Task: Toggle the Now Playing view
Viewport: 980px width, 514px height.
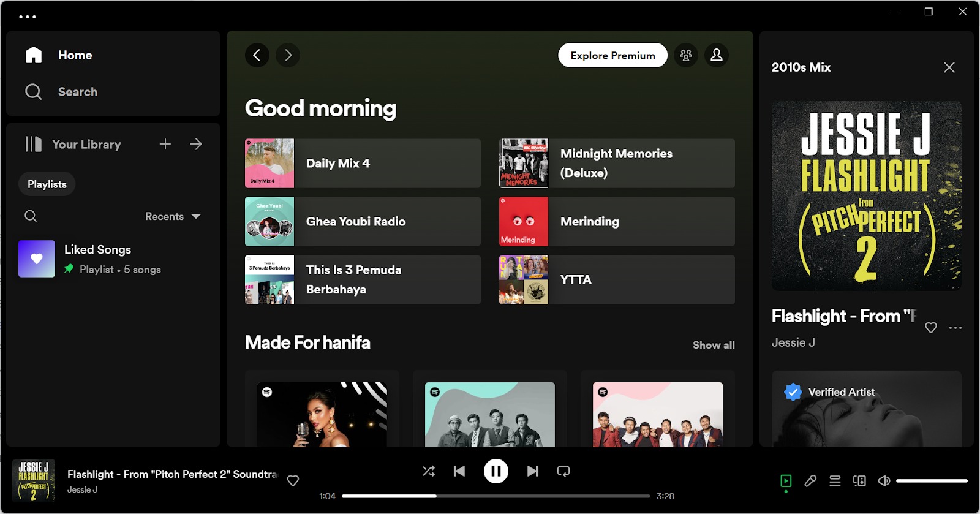Action: pos(786,481)
